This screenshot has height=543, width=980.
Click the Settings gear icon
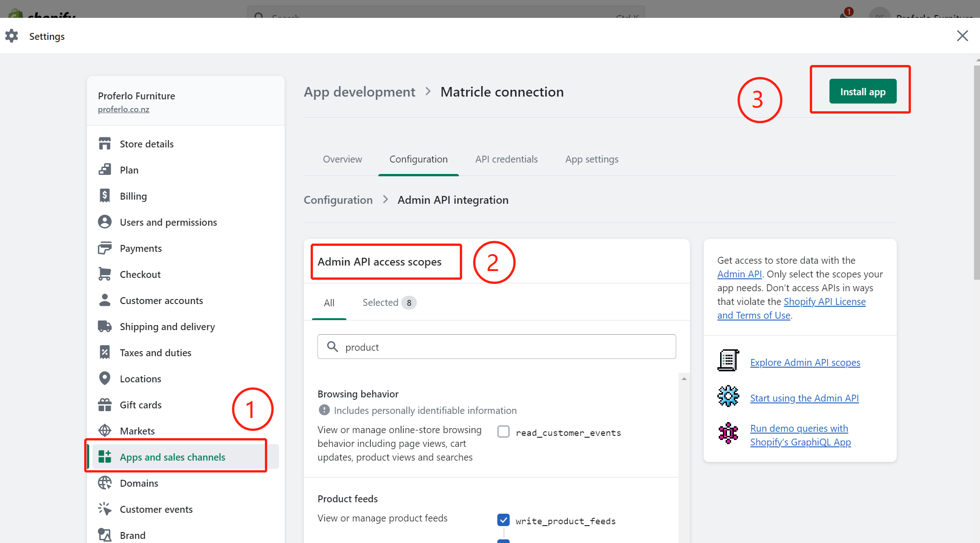tap(11, 36)
